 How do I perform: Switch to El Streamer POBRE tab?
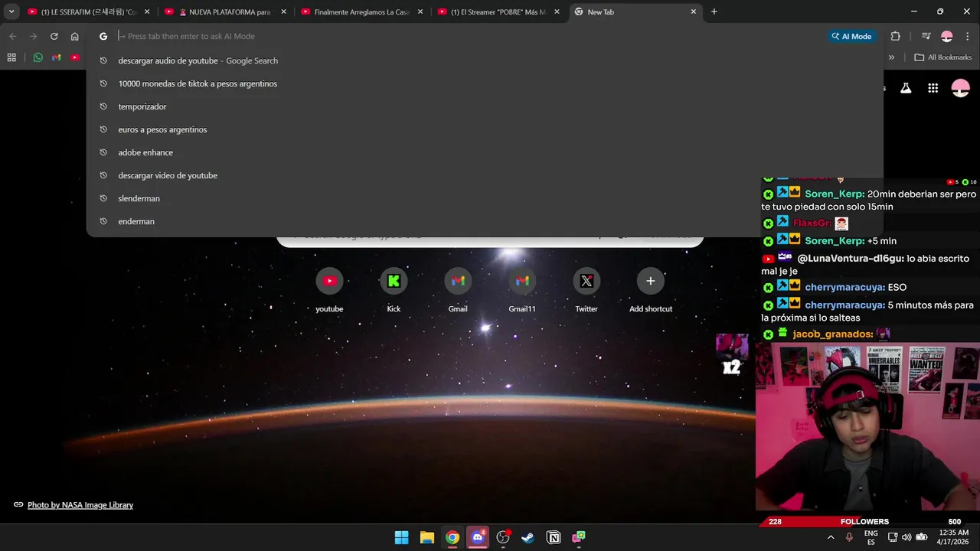tap(497, 12)
